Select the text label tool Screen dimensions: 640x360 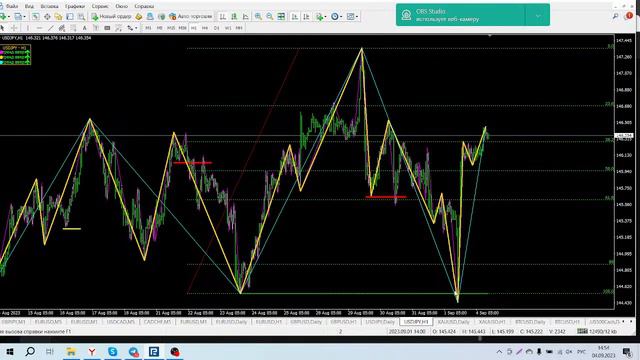click(x=96, y=28)
